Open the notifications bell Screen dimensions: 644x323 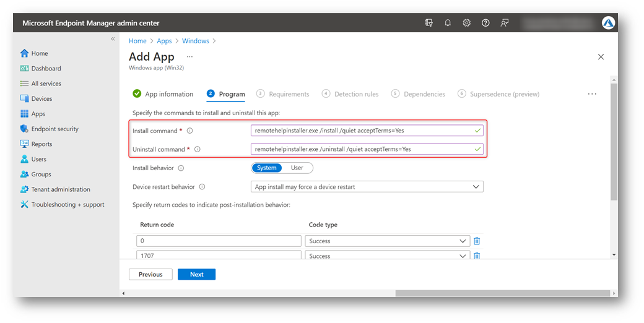tap(448, 23)
